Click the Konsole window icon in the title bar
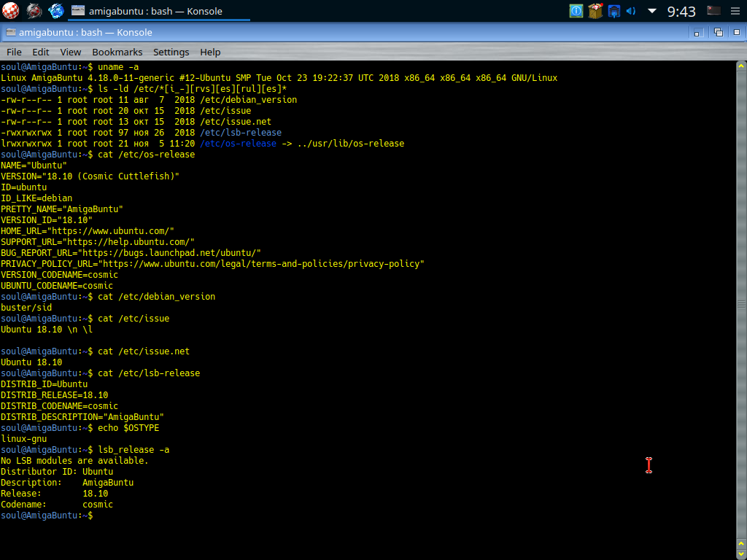 coord(10,32)
